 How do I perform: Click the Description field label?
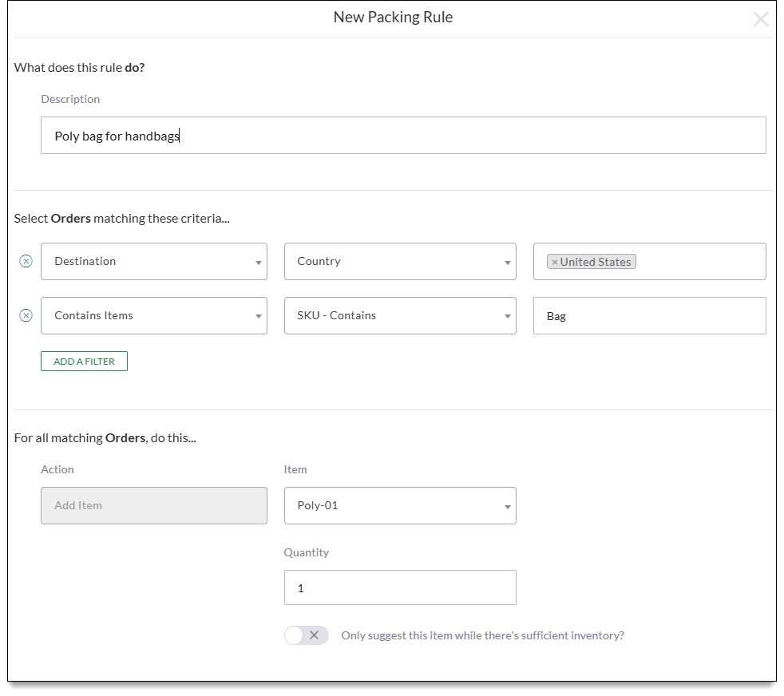click(x=70, y=99)
